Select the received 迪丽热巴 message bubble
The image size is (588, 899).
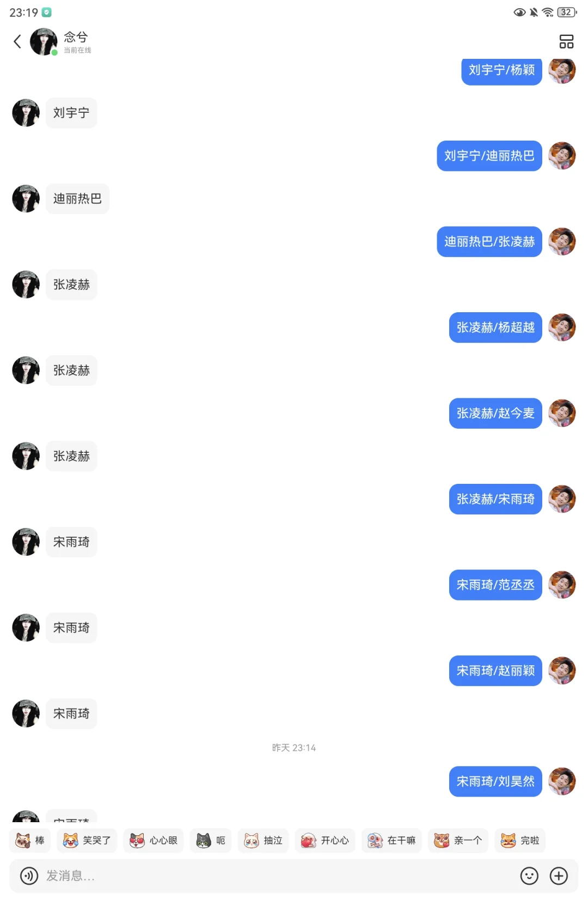point(77,199)
